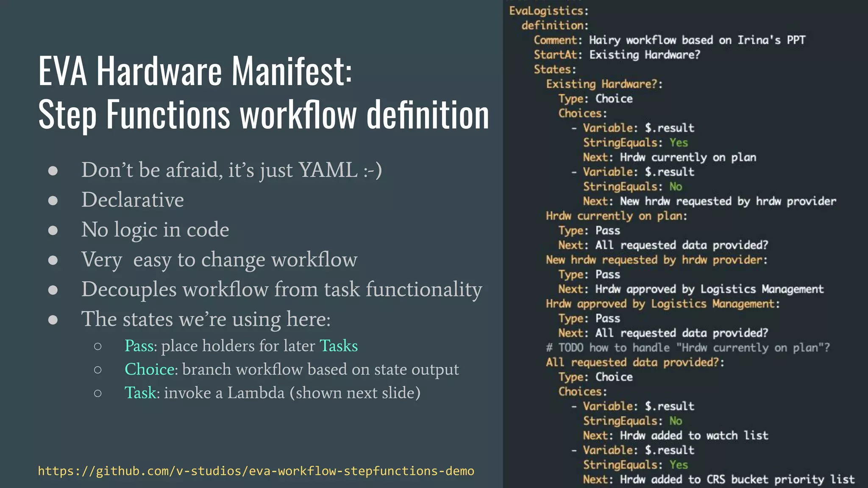
Task: Select the bullet 'Don't be afraid, it's just YAML :-)'
Action: (231, 170)
